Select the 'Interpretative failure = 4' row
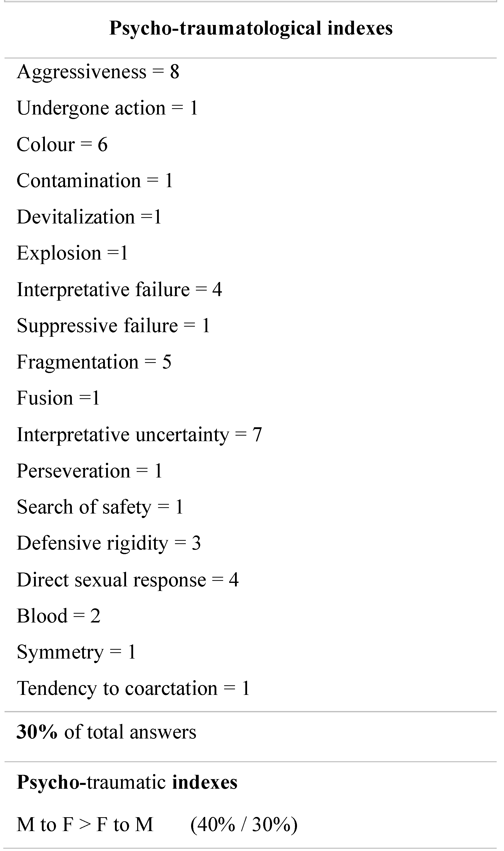Screen dimensions: 504x851 click(119, 290)
